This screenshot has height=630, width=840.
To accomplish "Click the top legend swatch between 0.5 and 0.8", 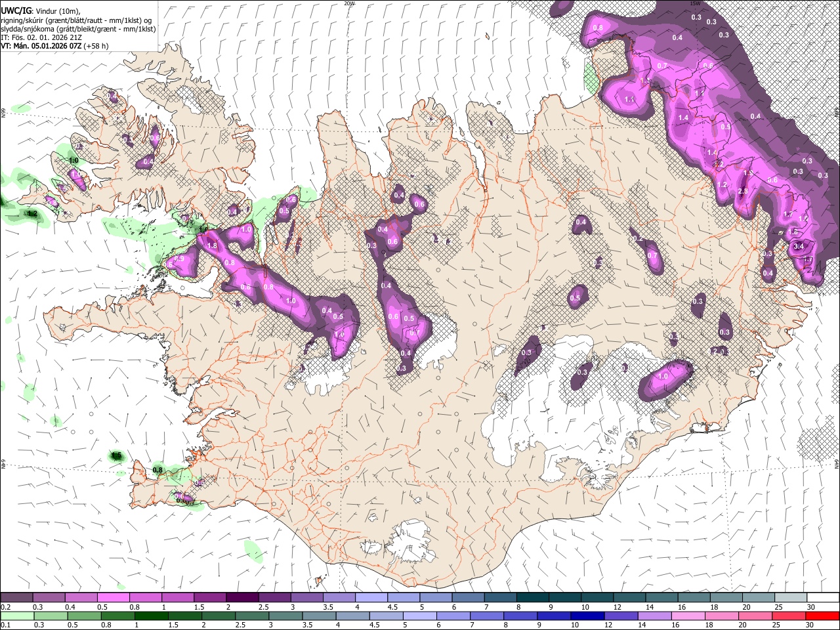I will pyautogui.click(x=113, y=598).
